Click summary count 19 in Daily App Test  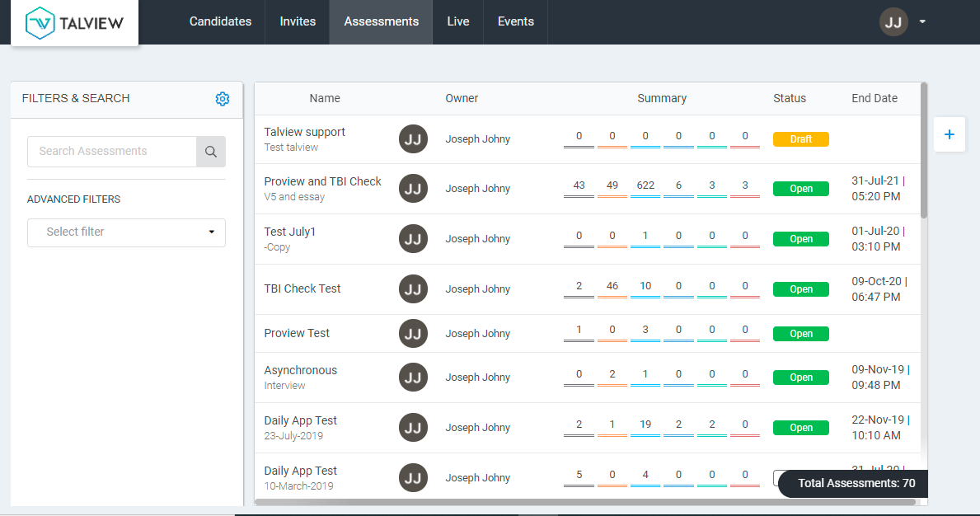[x=645, y=425]
